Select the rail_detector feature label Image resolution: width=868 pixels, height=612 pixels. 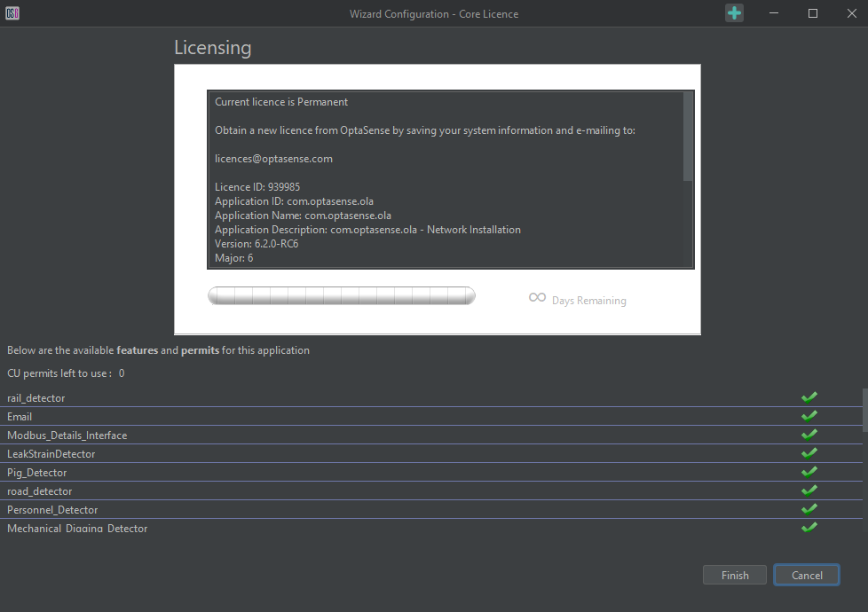point(36,397)
